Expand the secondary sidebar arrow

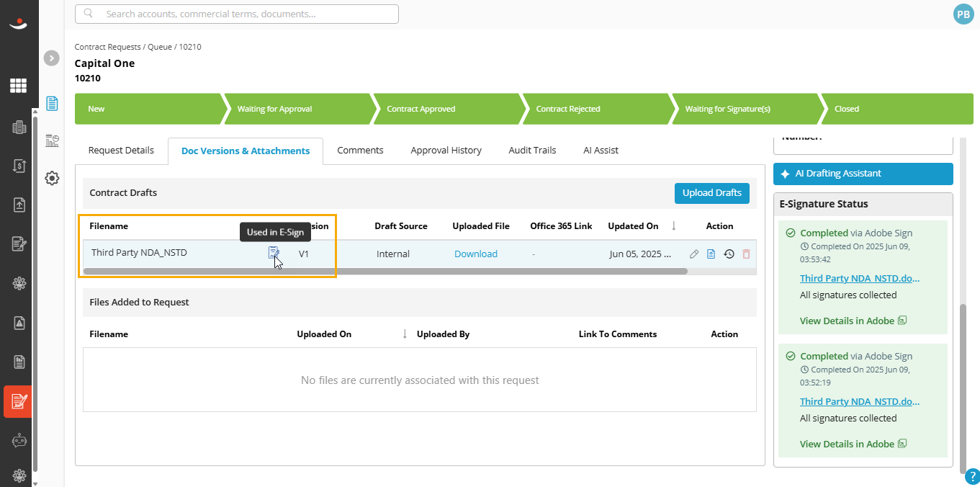tap(51, 58)
